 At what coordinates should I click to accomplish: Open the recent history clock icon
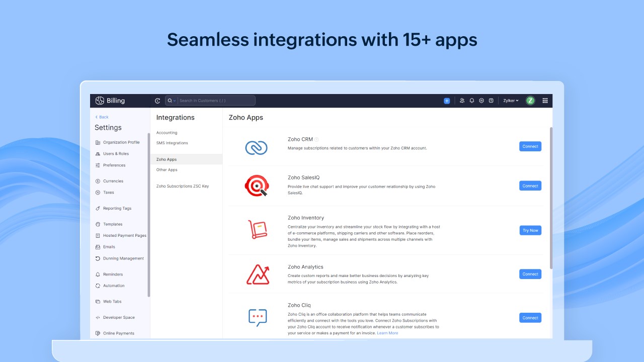click(157, 101)
